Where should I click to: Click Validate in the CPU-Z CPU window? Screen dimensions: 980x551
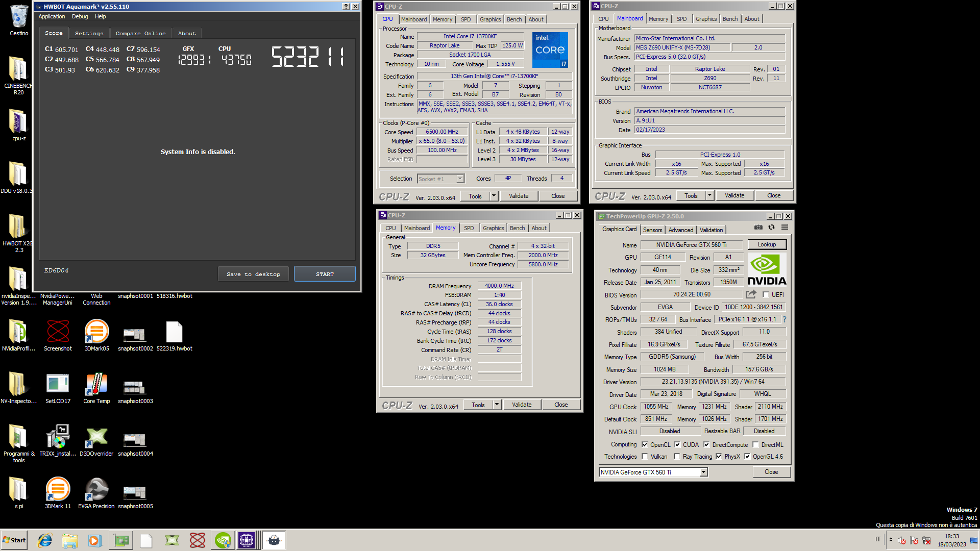519,196
